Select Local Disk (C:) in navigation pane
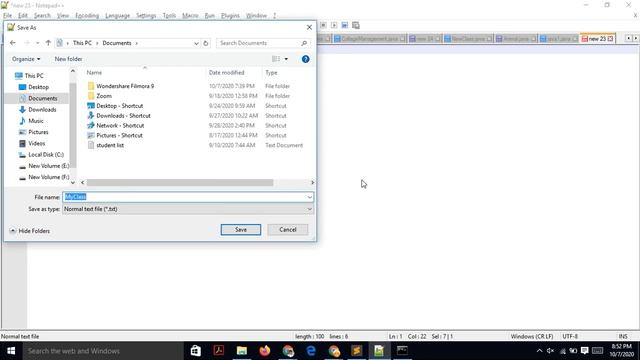640x360 pixels. coord(46,155)
